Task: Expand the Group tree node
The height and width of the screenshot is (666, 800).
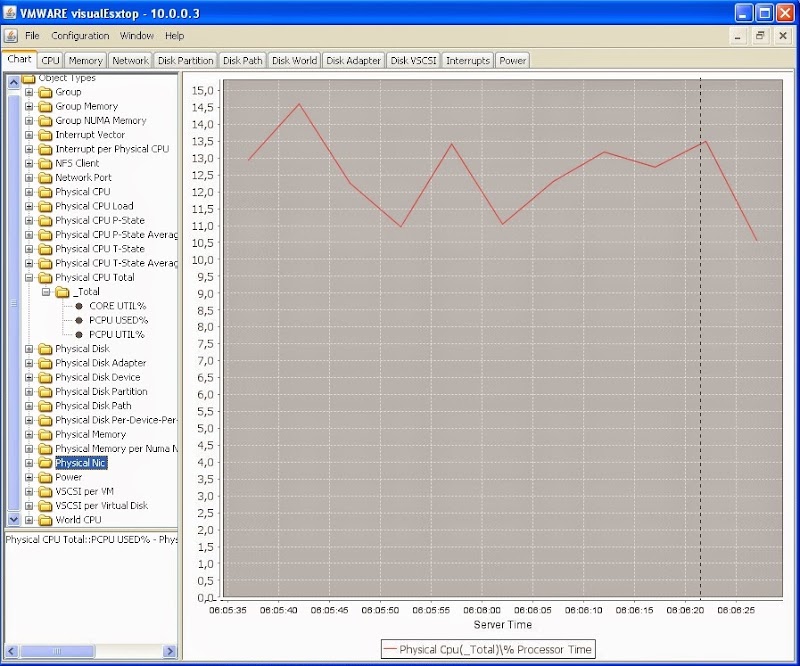Action: point(29,92)
